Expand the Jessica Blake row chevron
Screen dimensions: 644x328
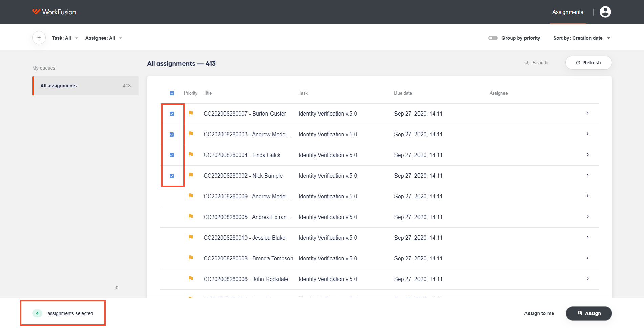pos(588,237)
